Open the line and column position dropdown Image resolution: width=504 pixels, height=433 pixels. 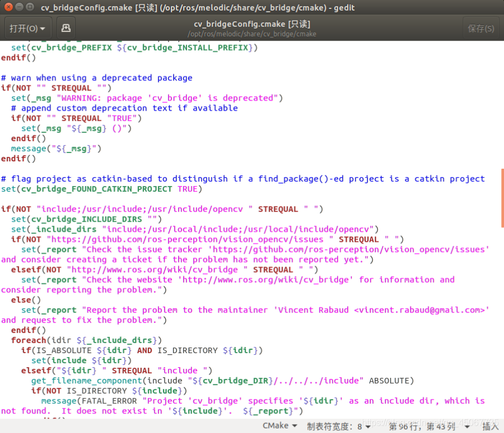[x=429, y=427]
